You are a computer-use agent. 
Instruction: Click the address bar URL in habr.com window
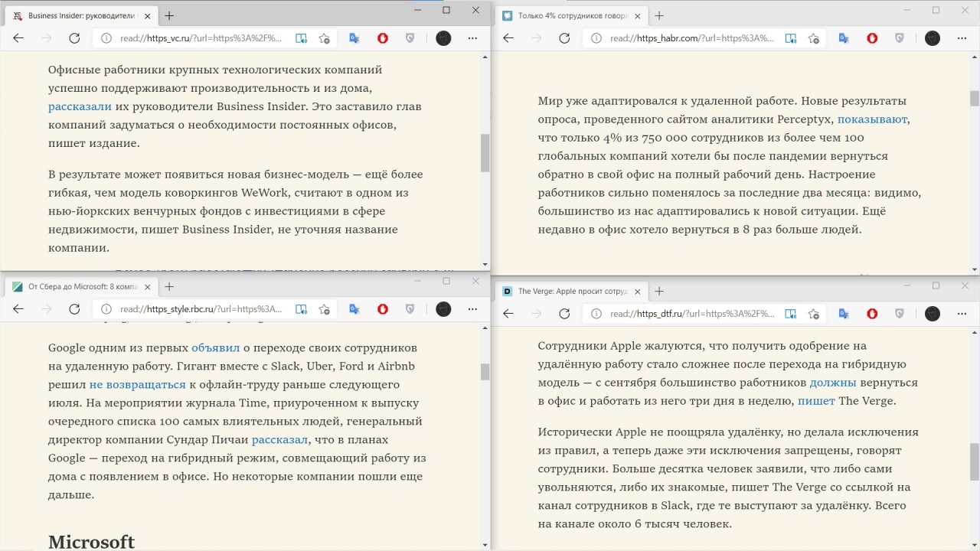(x=691, y=38)
